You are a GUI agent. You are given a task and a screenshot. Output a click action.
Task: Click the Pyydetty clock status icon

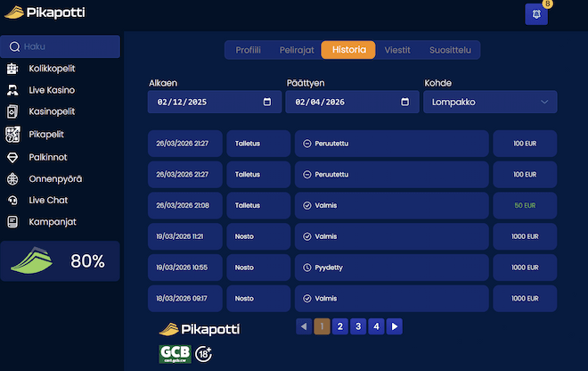pyautogui.click(x=307, y=268)
